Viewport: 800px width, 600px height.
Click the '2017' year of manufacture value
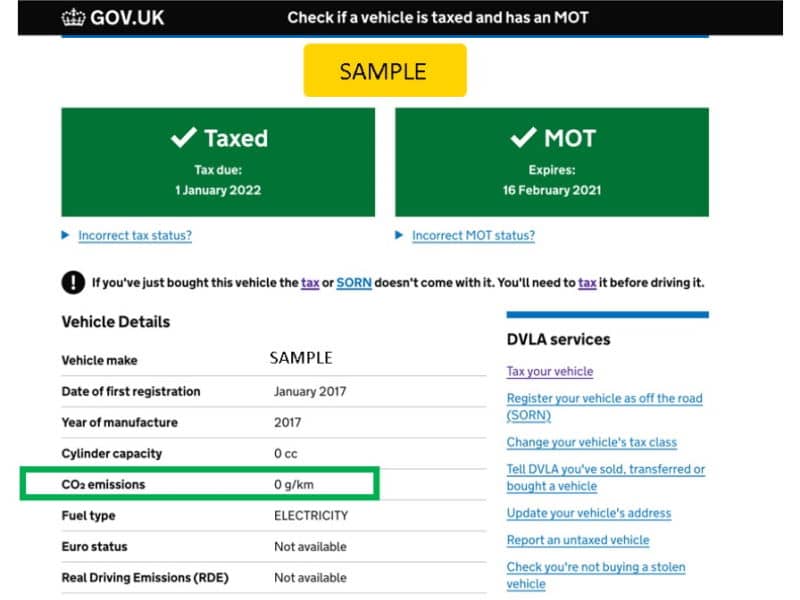[x=287, y=422]
